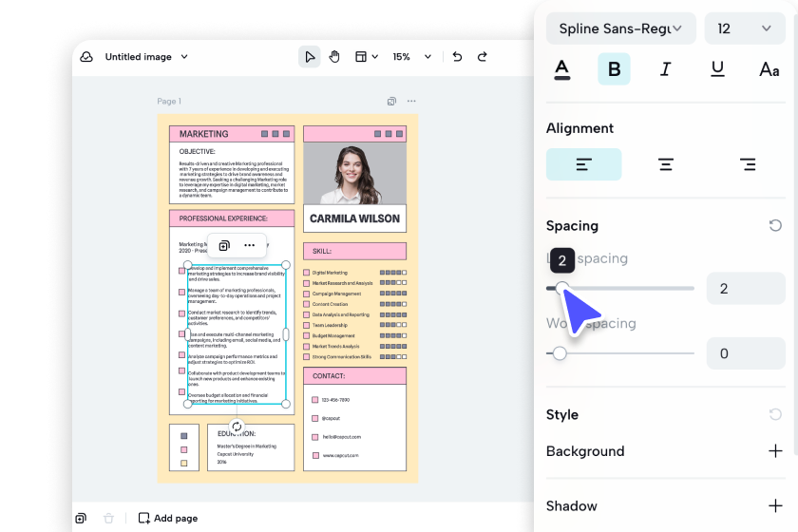Undo the last action

click(x=457, y=56)
